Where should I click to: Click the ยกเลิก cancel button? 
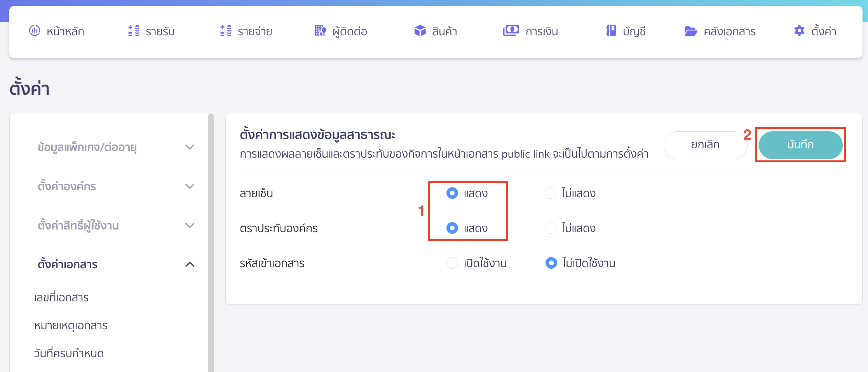point(705,144)
